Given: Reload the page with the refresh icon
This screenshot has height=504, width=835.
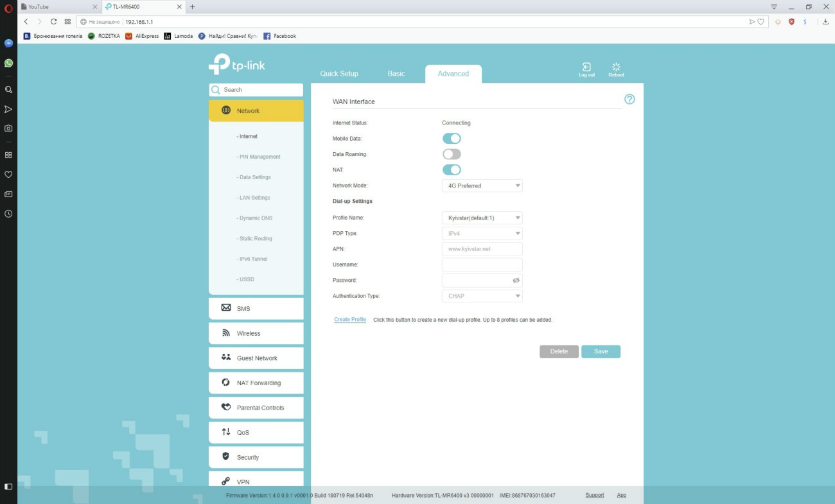Looking at the screenshot, I should click(54, 22).
